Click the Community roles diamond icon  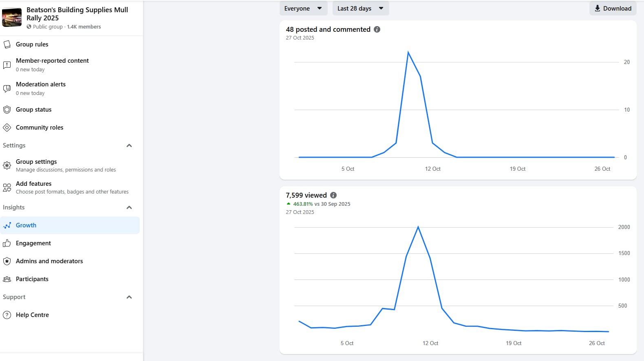(7, 128)
